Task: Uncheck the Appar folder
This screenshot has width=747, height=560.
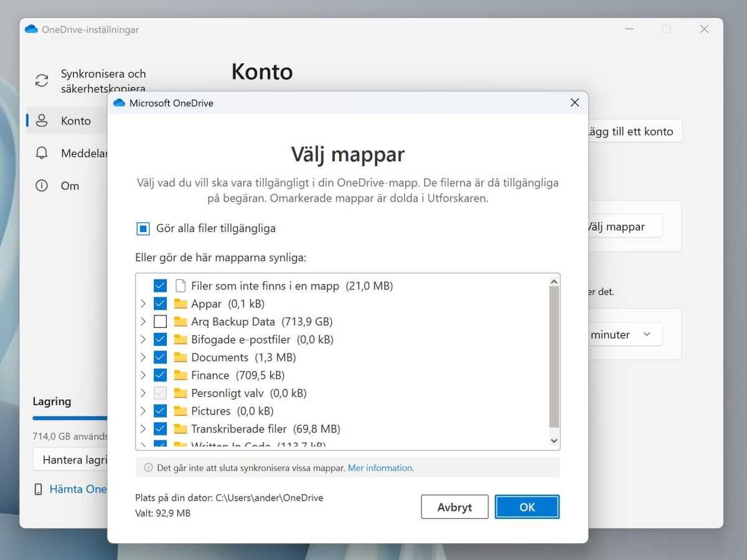Action: tap(160, 304)
